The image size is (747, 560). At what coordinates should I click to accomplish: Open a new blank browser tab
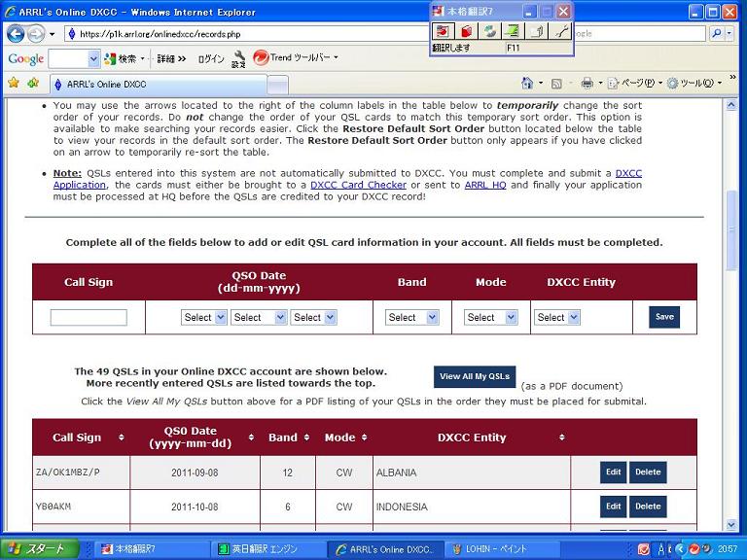277,86
